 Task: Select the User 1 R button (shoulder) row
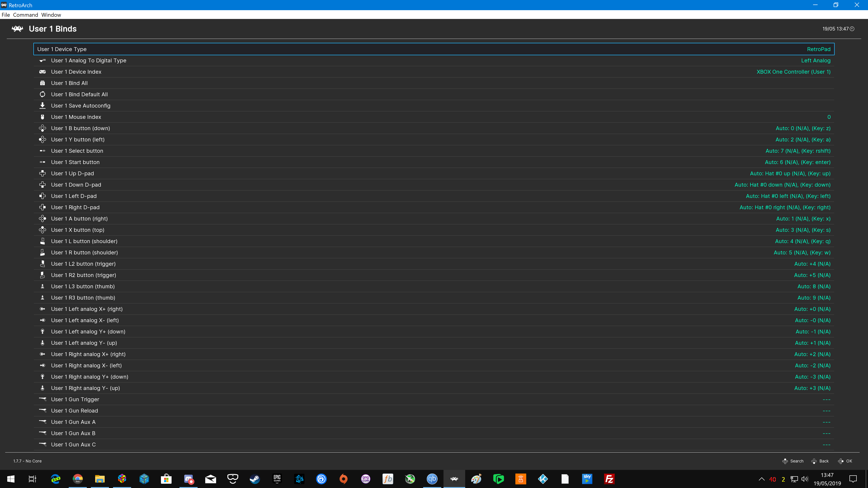tap(434, 252)
